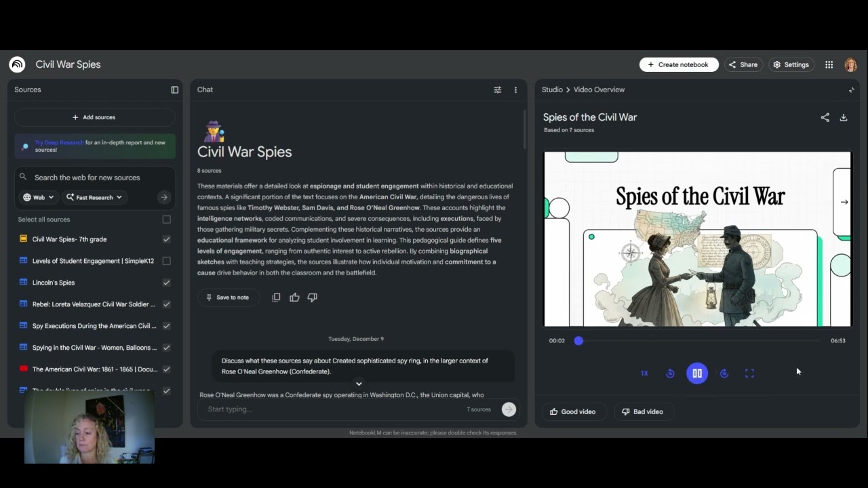Open the Share button
This screenshot has width=868, height=488.
(743, 64)
